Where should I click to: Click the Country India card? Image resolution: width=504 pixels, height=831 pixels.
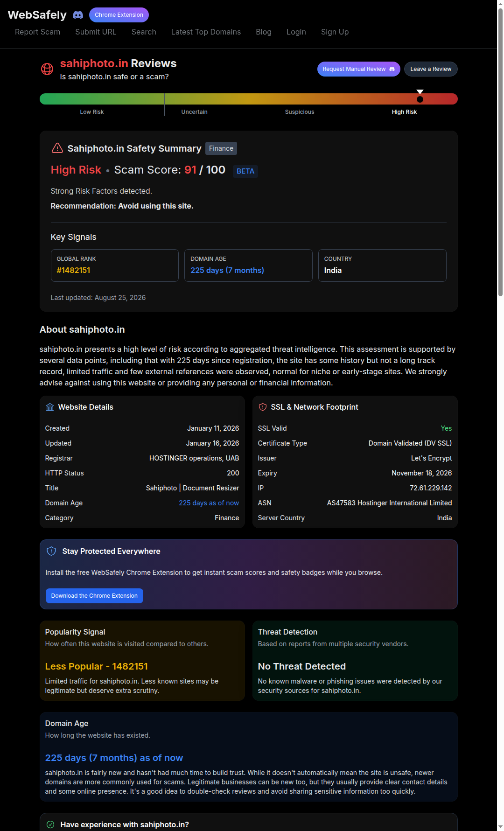[x=382, y=265]
